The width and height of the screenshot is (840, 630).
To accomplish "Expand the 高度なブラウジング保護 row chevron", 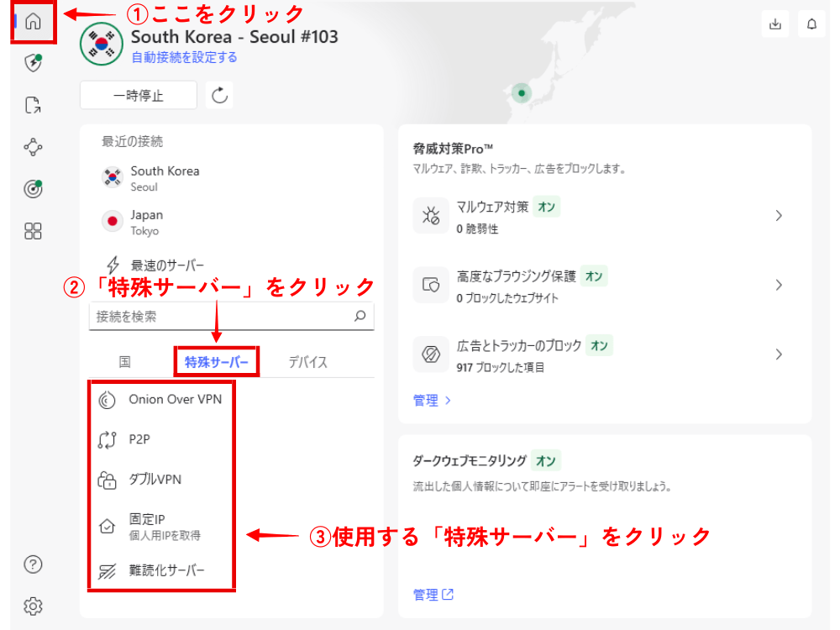I will coord(779,285).
